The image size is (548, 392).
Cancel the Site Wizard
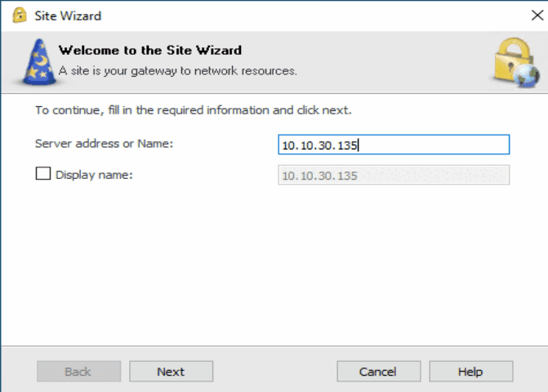(378, 372)
